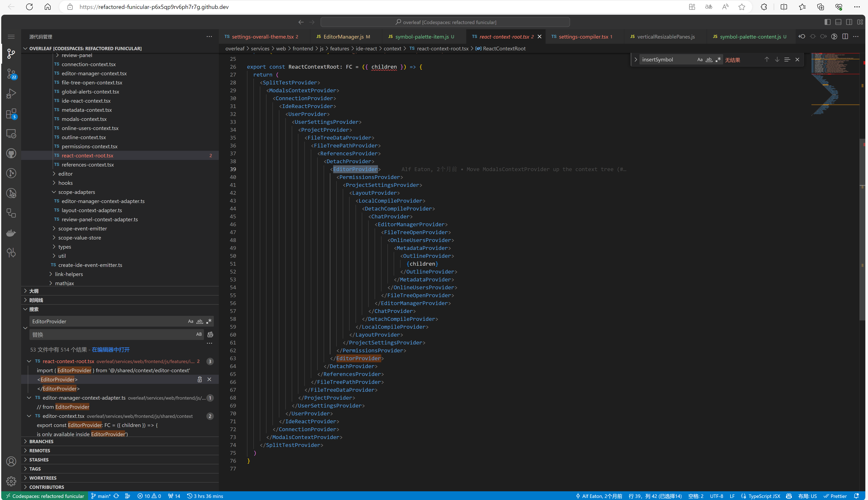Image resolution: width=868 pixels, height=500 pixels.
Task: Click UTF-8 encoding in status bar
Action: [716, 496]
